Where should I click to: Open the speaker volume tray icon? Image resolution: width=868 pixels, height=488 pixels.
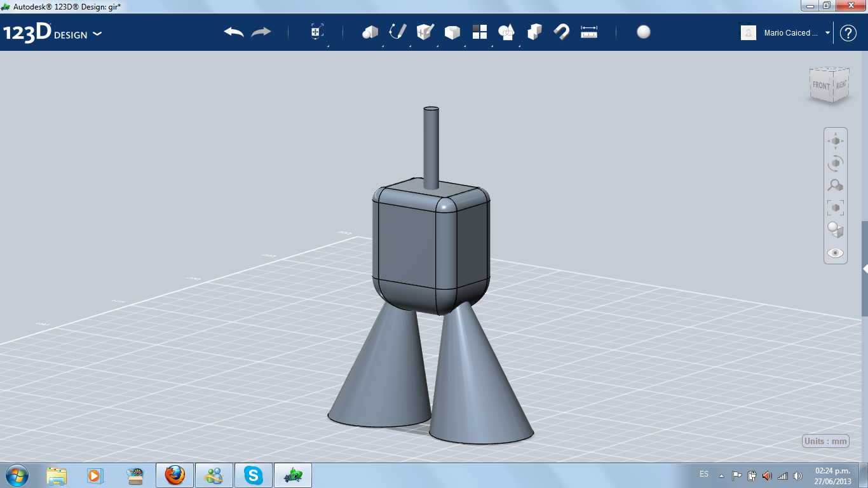(798, 475)
